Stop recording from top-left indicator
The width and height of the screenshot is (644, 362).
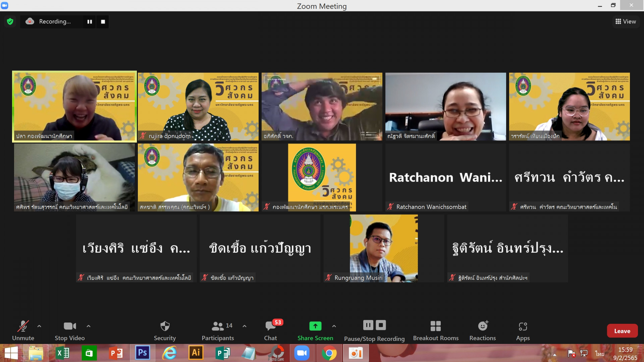[103, 21]
